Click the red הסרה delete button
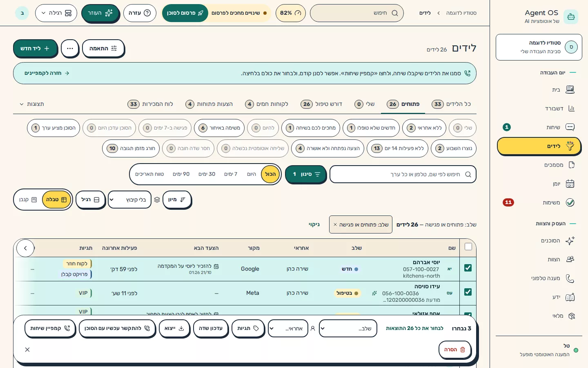 (x=454, y=350)
